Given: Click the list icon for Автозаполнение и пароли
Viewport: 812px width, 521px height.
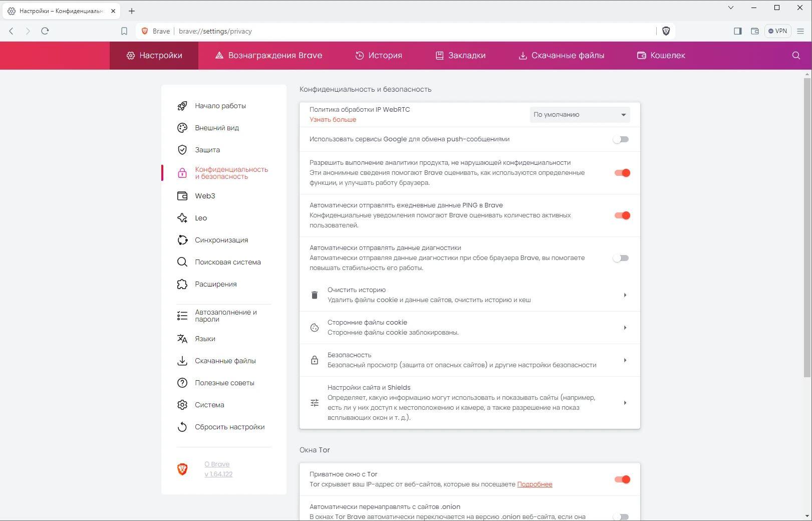Looking at the screenshot, I should pos(182,316).
